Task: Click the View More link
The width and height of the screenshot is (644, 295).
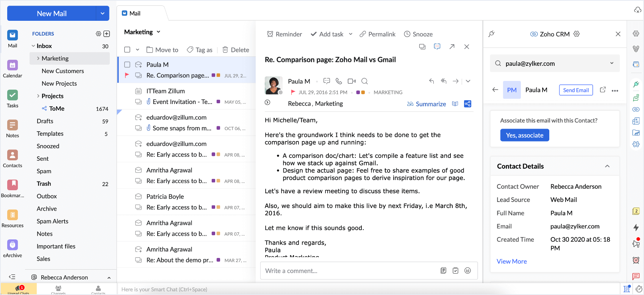Action: [x=512, y=261]
